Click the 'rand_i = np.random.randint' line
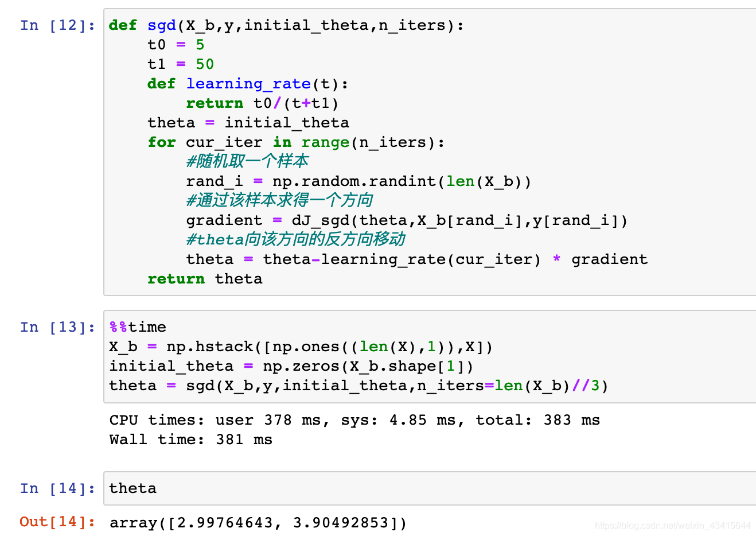Image resolution: width=756 pixels, height=536 pixels. (x=358, y=181)
